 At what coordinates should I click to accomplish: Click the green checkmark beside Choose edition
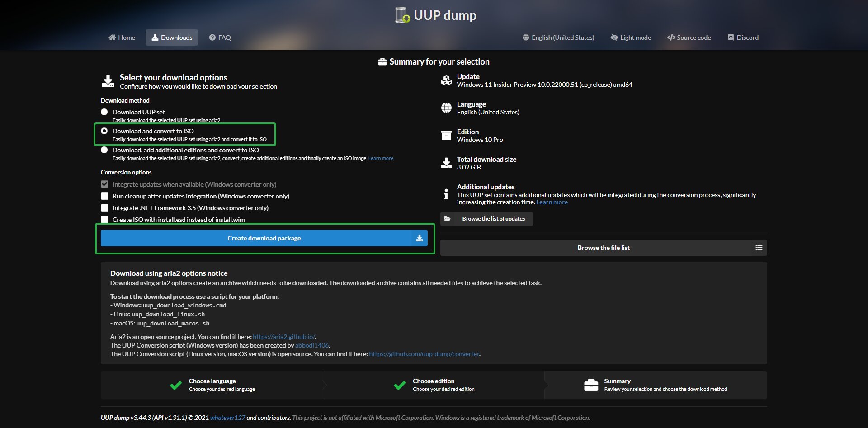point(400,386)
